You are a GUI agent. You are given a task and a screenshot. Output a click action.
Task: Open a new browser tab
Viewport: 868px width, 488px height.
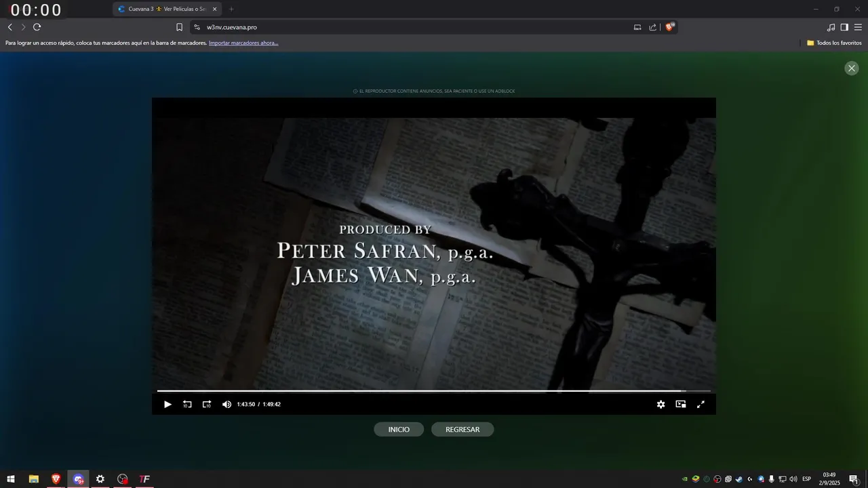tap(231, 9)
